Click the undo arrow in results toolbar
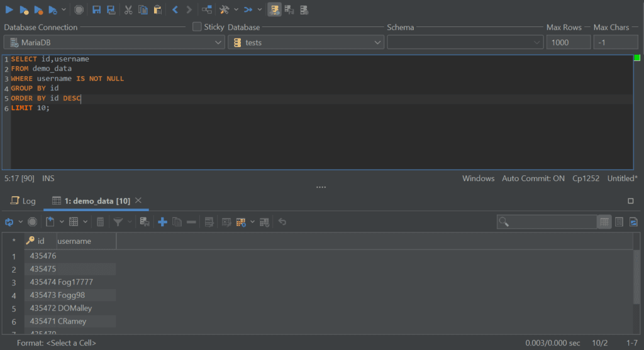Viewport: 644px width, 350px height. tap(282, 222)
